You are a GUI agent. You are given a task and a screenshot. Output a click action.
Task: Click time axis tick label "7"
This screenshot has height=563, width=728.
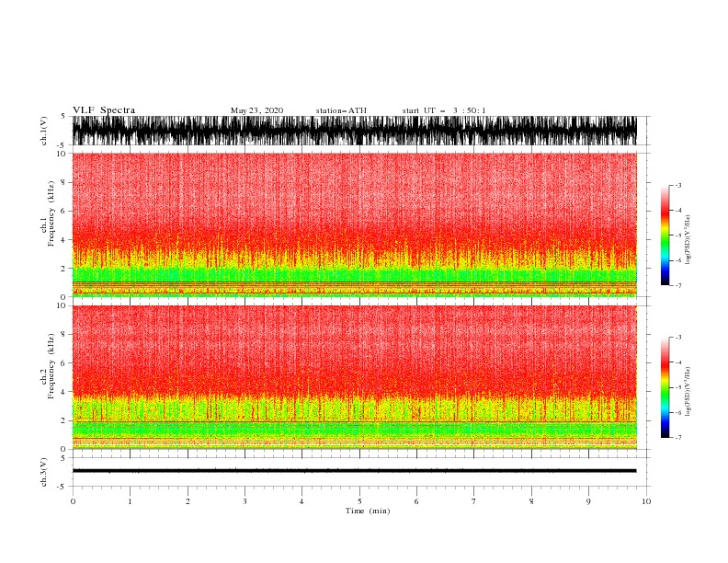[x=474, y=501]
